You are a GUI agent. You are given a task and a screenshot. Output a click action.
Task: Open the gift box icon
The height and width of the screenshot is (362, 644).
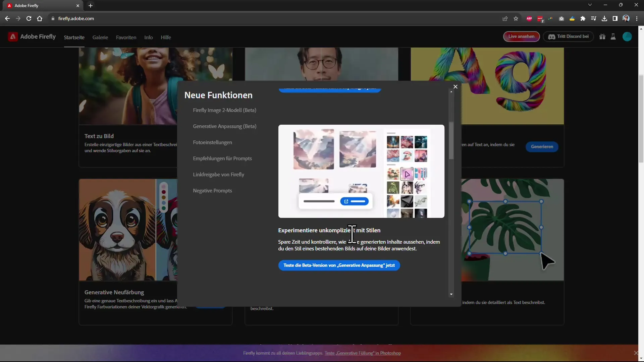602,37
